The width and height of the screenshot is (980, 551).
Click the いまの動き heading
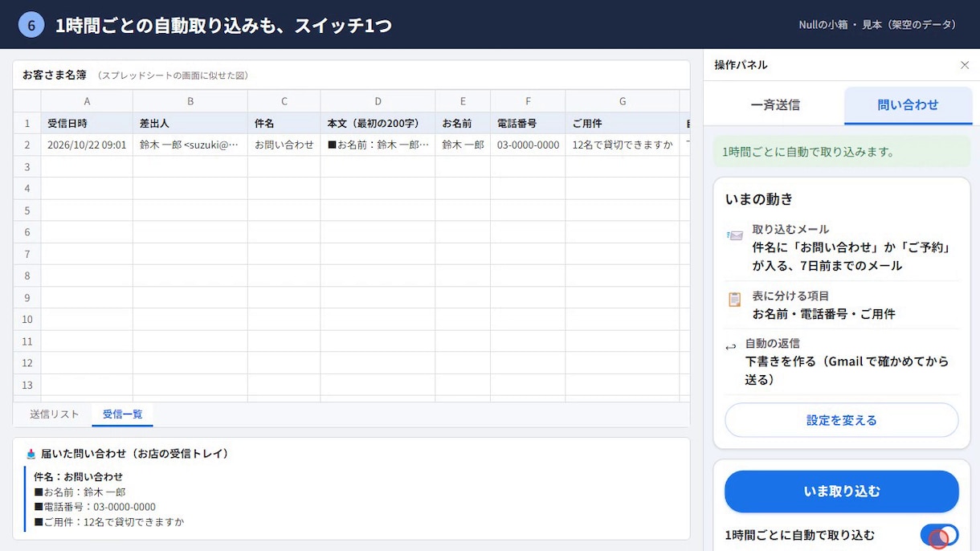pos(759,199)
